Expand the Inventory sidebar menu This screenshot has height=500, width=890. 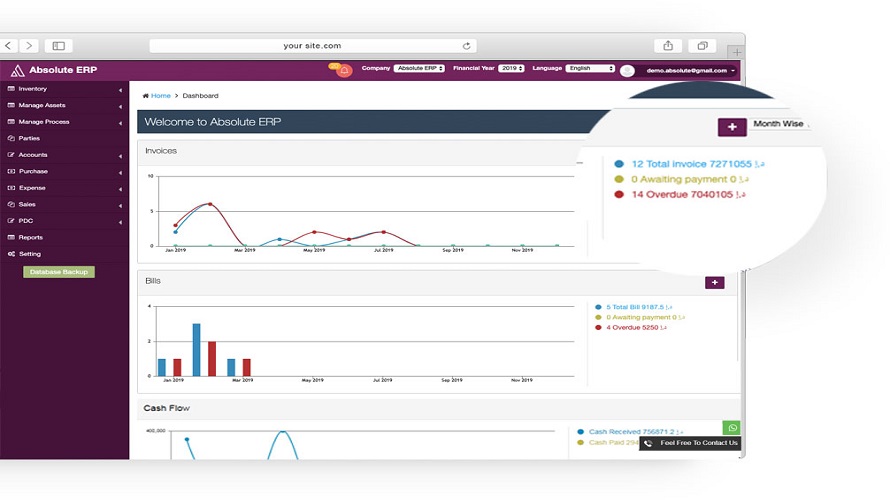33,89
